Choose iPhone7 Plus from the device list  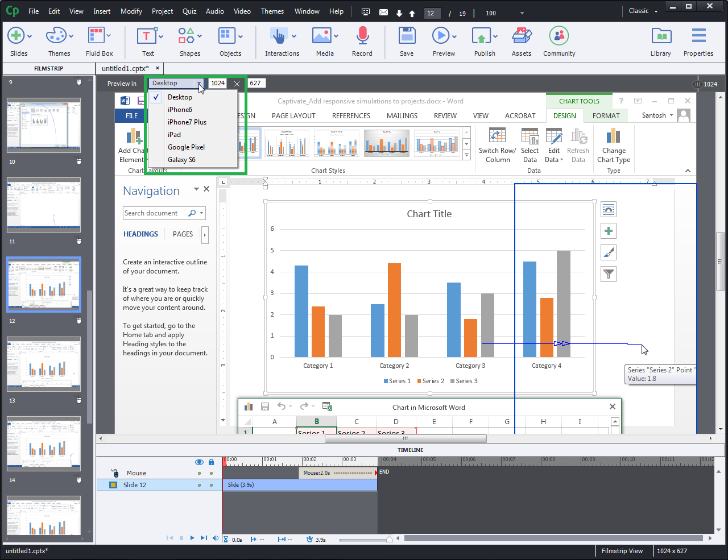coord(187,122)
